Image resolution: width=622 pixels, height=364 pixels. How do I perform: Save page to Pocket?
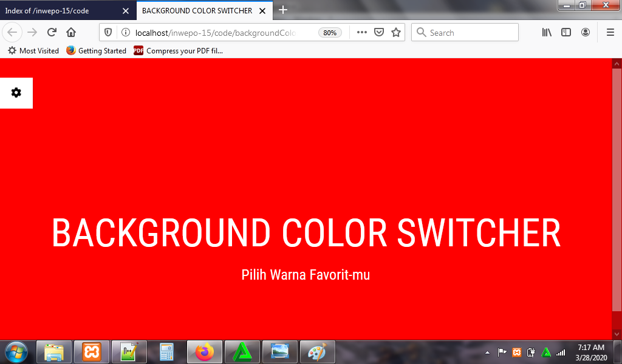pyautogui.click(x=379, y=33)
